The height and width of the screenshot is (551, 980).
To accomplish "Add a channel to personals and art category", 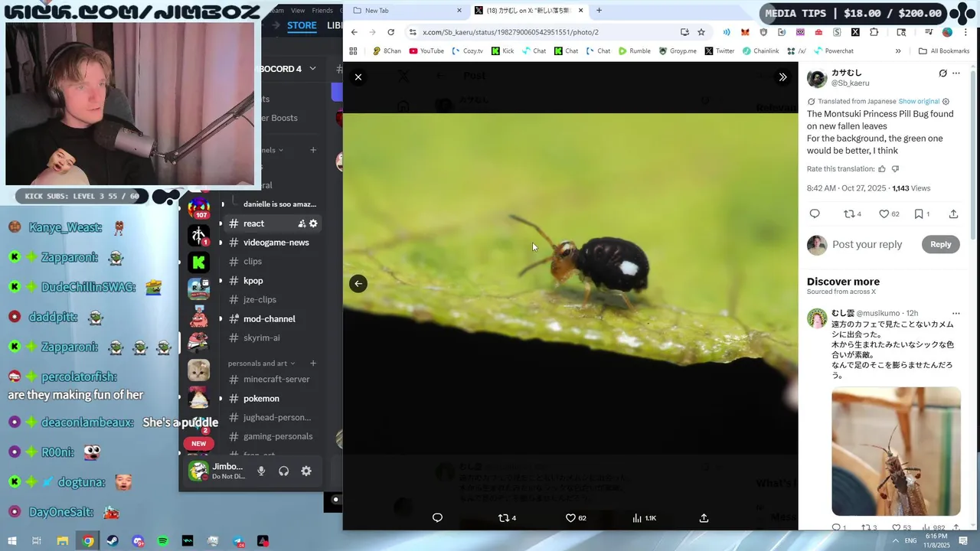I will click(313, 364).
